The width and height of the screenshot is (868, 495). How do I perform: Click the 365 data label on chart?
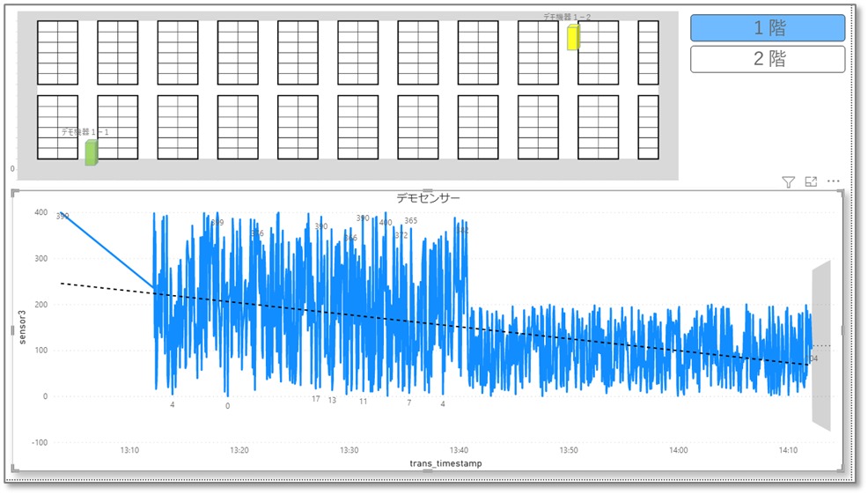[411, 220]
